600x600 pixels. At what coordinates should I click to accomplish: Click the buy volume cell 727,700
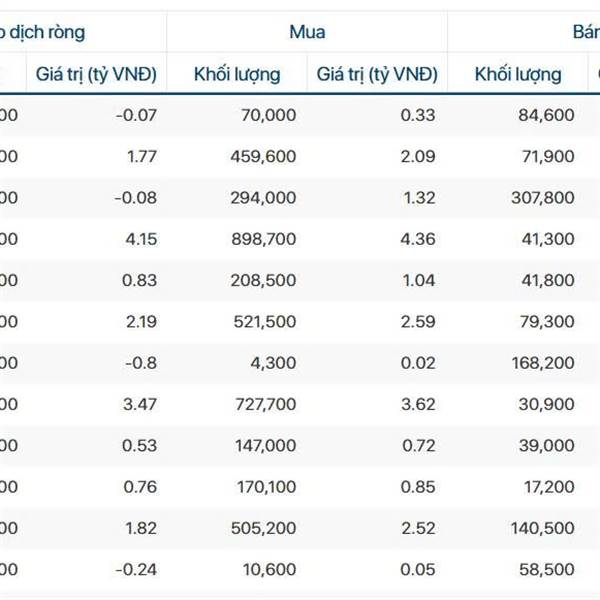(263, 404)
